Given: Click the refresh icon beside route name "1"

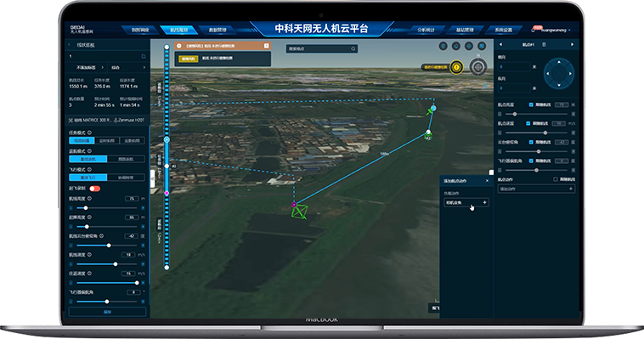Looking at the screenshot, I should (144, 56).
